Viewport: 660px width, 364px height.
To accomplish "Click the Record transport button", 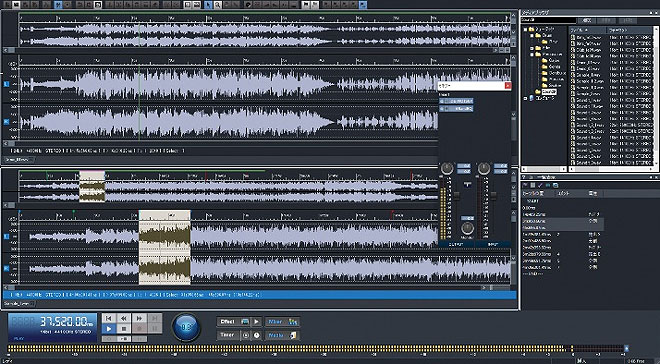I will click(139, 329).
